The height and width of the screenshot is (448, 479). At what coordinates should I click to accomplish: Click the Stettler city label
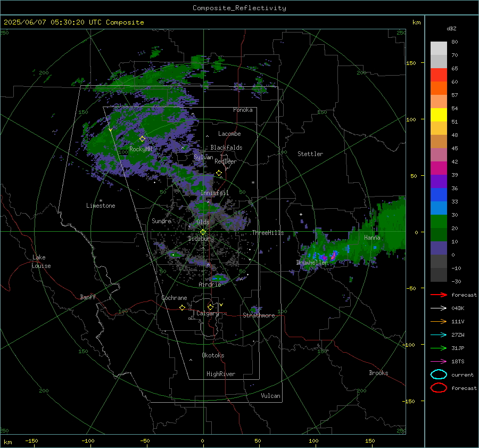[310, 154]
